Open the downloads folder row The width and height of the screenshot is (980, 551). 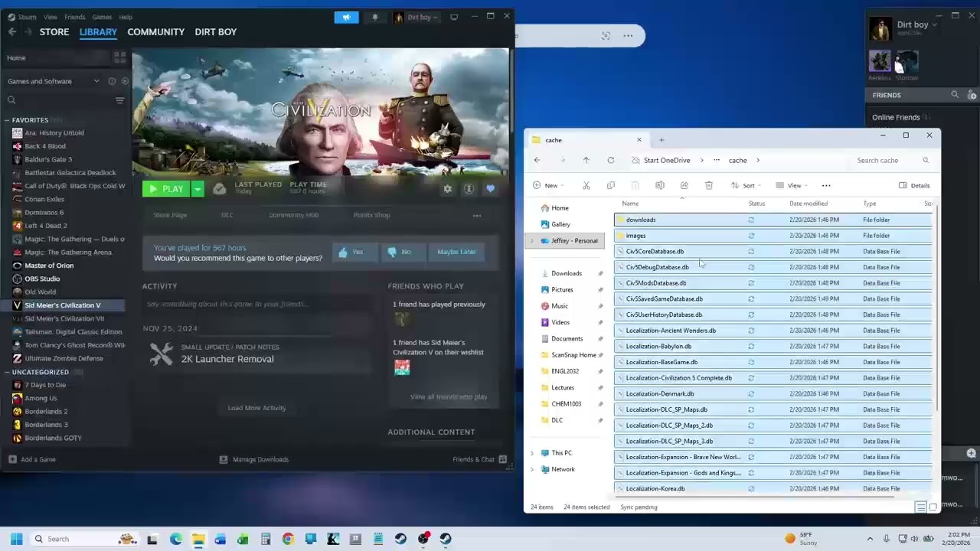pyautogui.click(x=773, y=220)
